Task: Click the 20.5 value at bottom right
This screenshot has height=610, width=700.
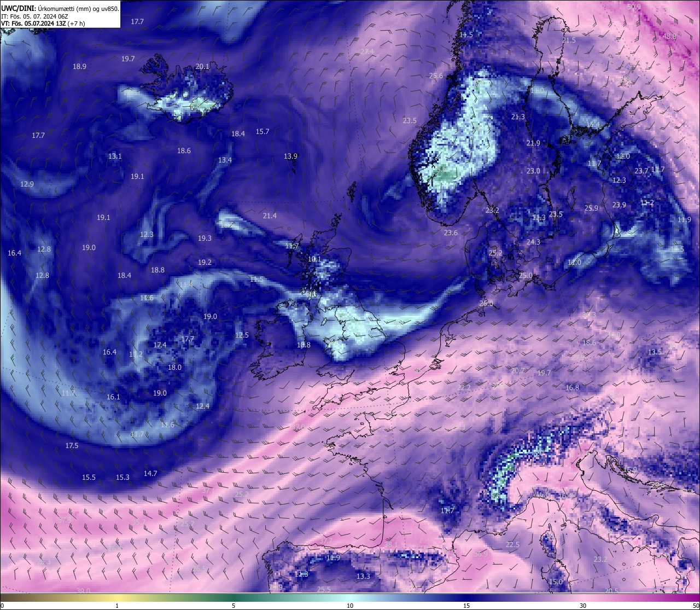Action: click(x=612, y=591)
